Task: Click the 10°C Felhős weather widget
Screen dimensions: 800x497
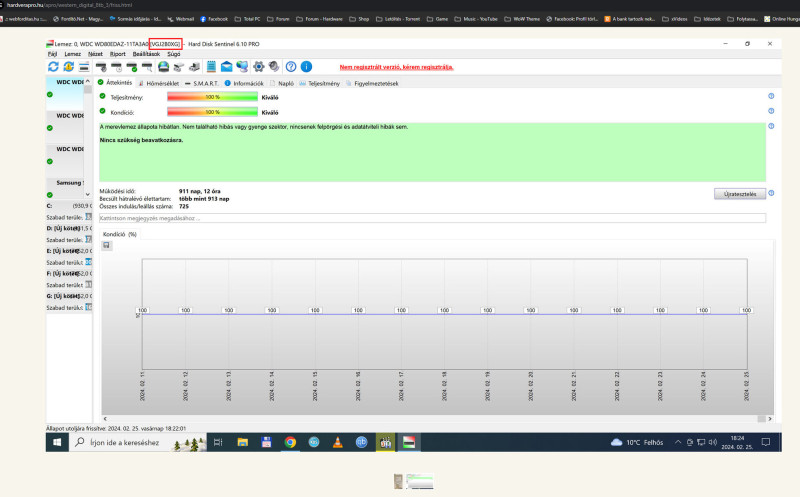Action: click(x=637, y=442)
